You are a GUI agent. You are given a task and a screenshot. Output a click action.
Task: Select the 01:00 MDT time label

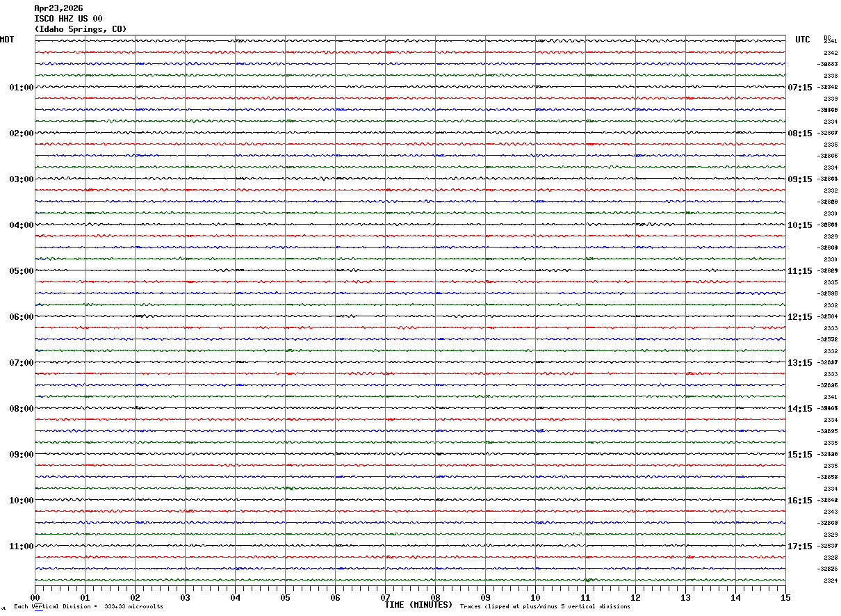click(x=21, y=88)
